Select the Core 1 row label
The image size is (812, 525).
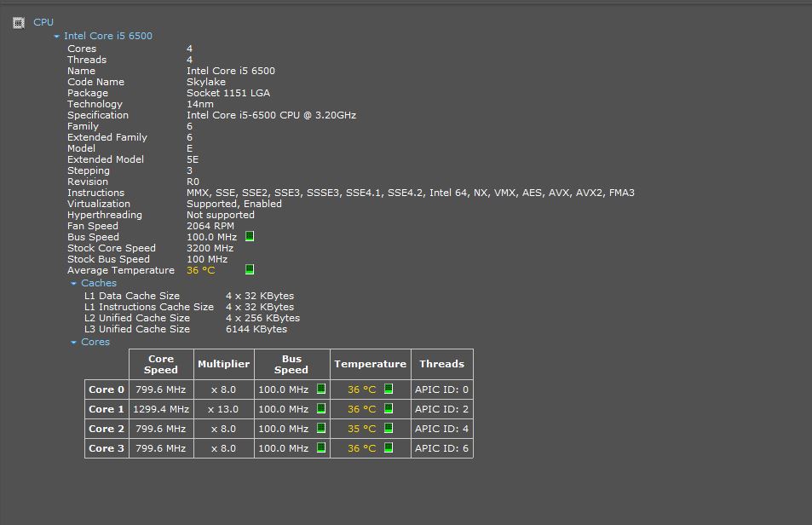(x=107, y=409)
